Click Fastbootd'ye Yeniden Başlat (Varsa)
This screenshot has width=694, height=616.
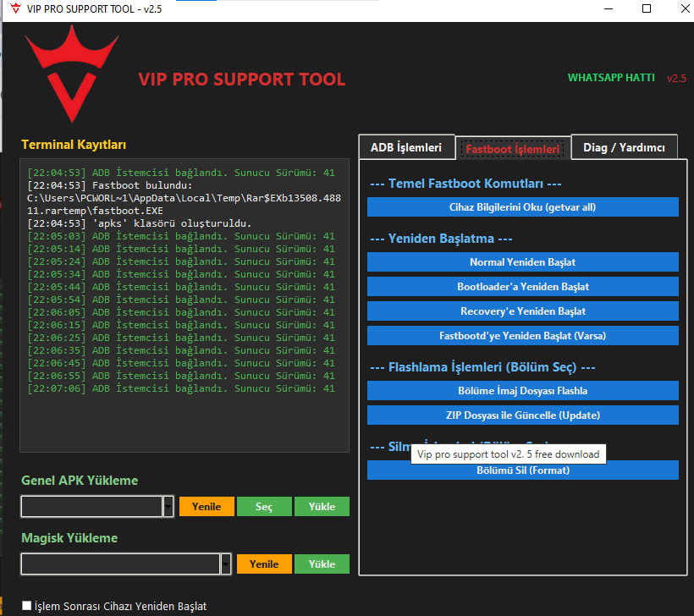pos(522,335)
